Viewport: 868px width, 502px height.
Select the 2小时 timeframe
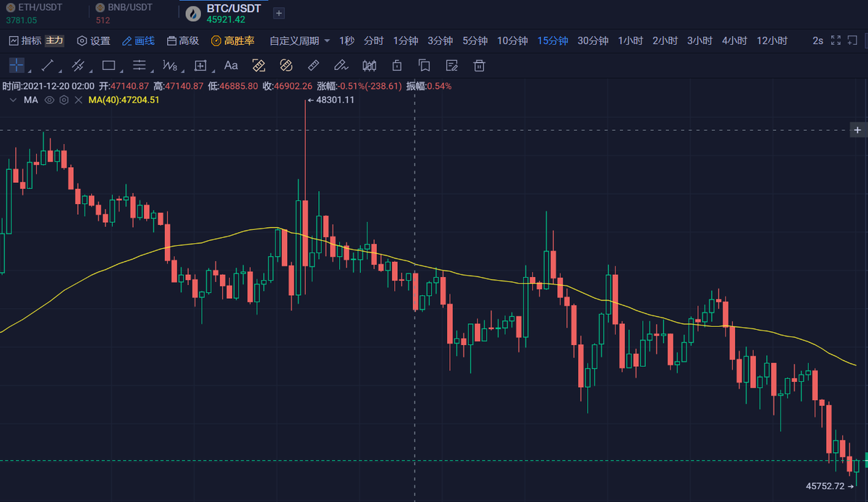coord(665,41)
